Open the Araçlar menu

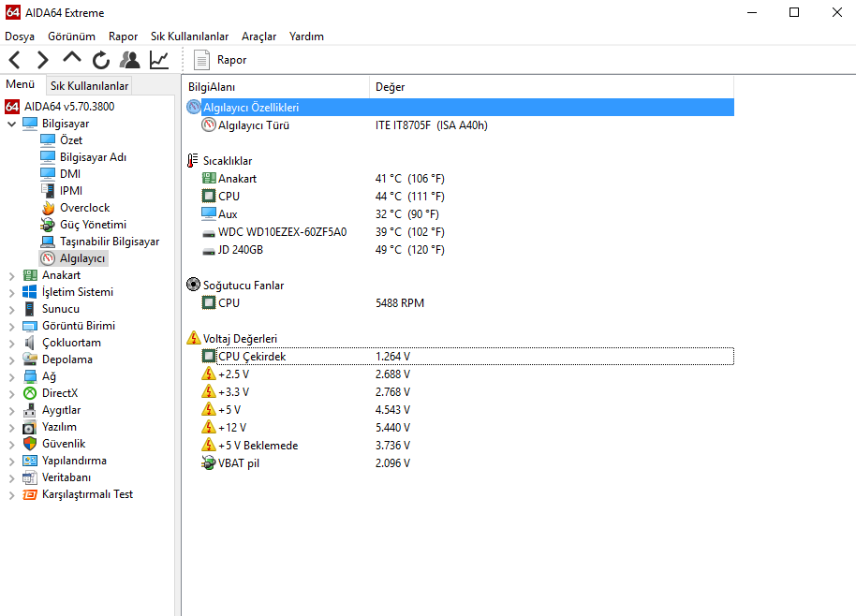pos(258,37)
